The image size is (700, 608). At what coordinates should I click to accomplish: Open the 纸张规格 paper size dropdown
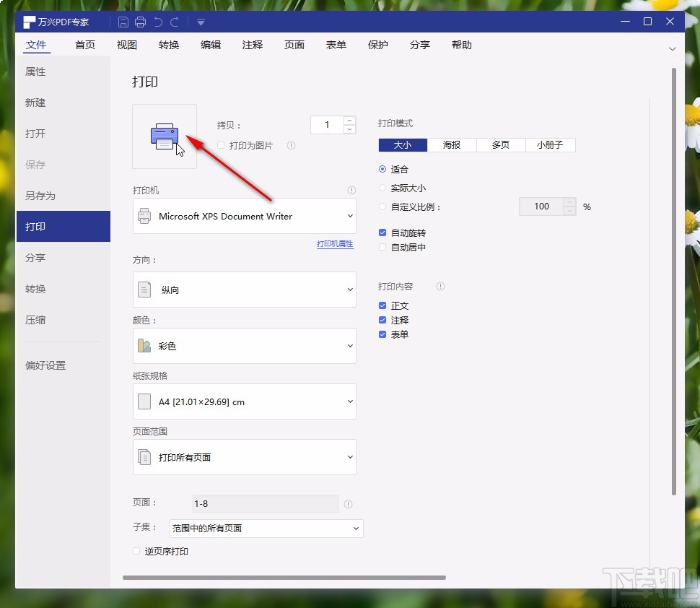click(x=244, y=401)
